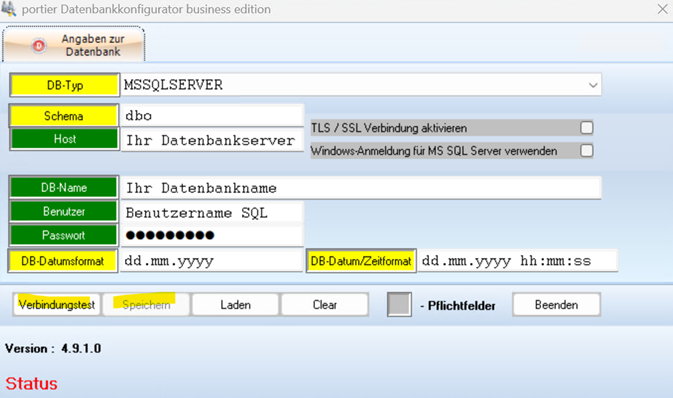The height and width of the screenshot is (398, 673).
Task: Click the red D icon on Angaben tab
Action: coord(39,45)
